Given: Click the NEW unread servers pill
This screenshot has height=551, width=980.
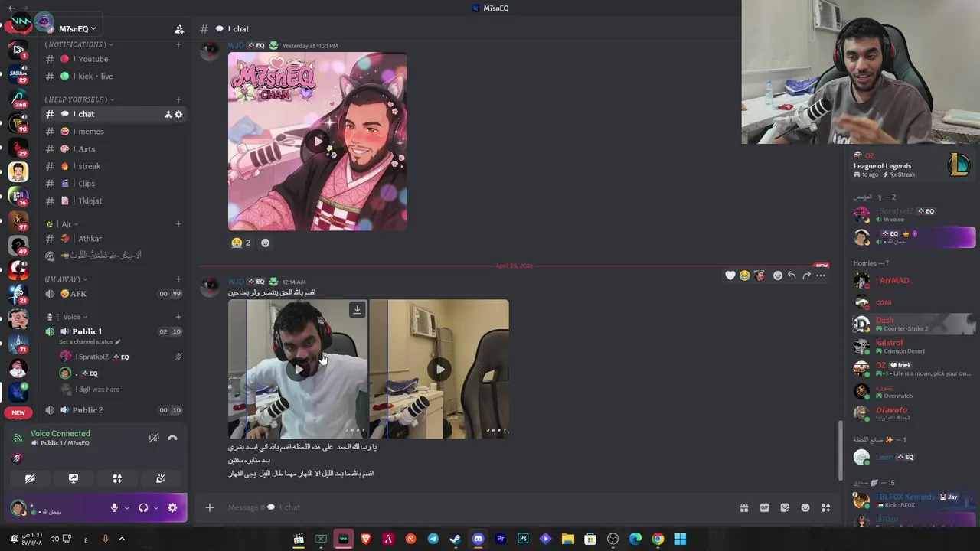Looking at the screenshot, I should coord(18,412).
